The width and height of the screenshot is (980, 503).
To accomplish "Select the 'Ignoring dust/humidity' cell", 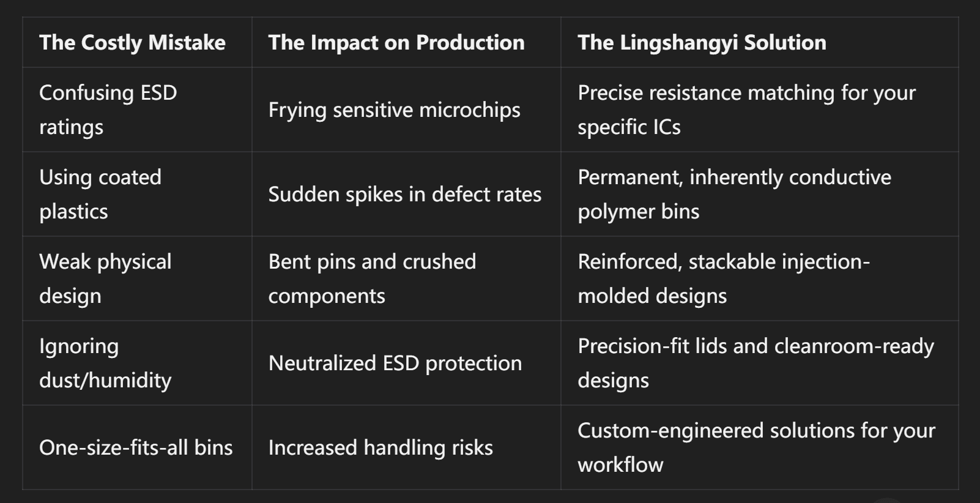I will [105, 363].
